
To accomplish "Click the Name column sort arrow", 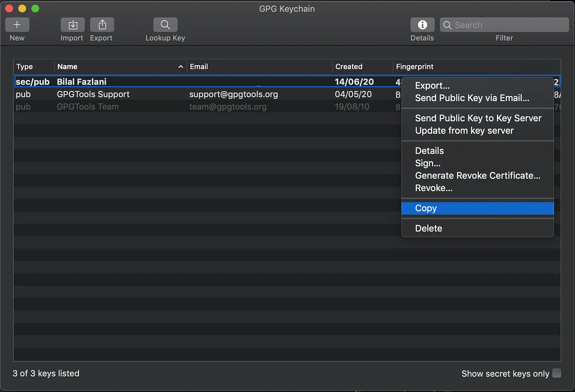I will pyautogui.click(x=180, y=66).
